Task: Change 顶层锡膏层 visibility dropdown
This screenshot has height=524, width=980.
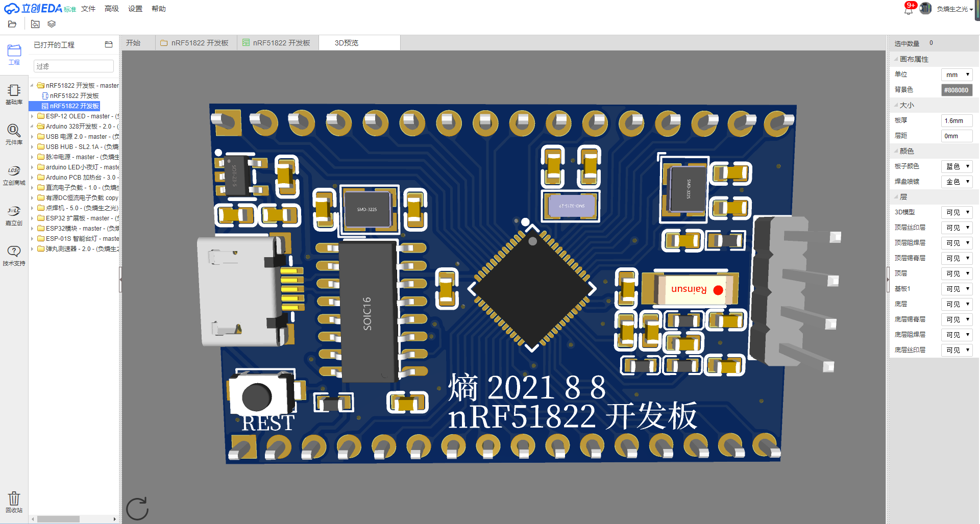Action: (x=957, y=258)
